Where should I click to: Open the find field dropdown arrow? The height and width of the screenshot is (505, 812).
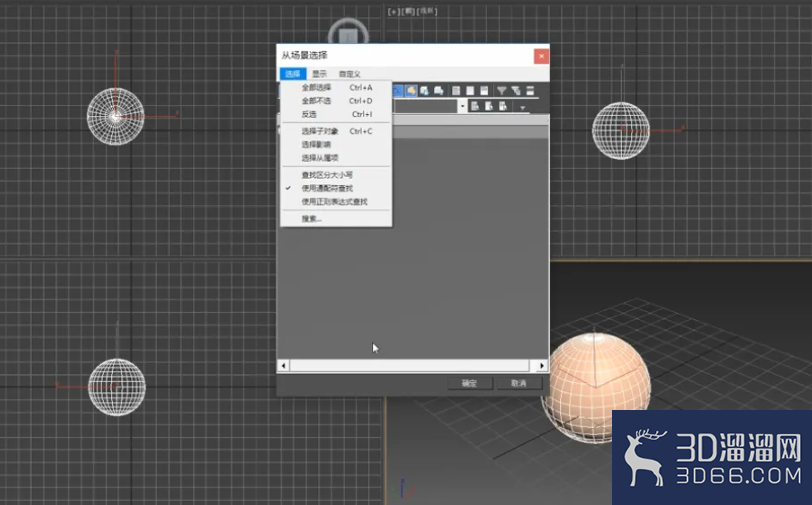pos(462,106)
